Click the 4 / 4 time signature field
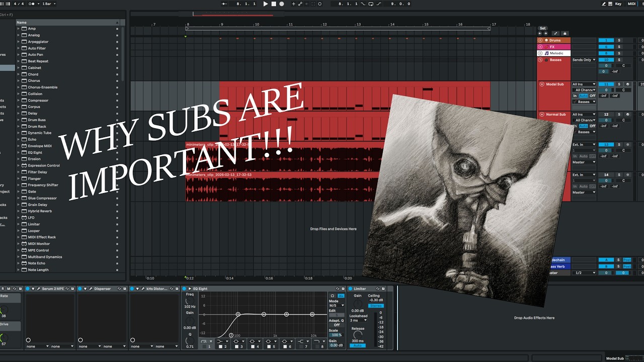Screen dimensions: 644x362 coord(18,4)
